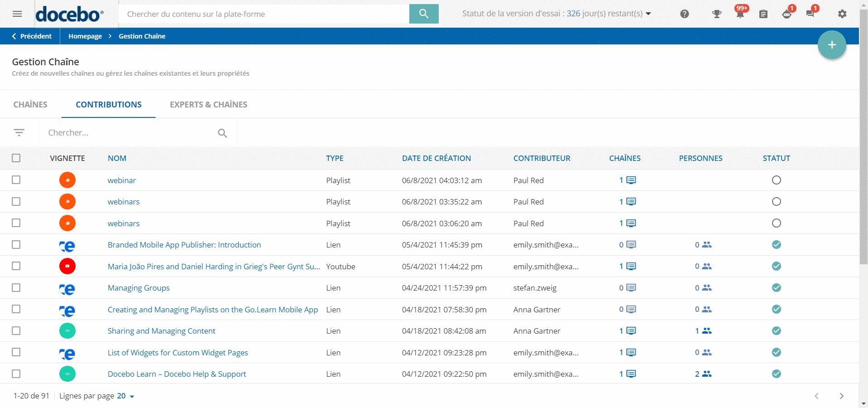Switch to Experts & Chaînes tab

208,105
